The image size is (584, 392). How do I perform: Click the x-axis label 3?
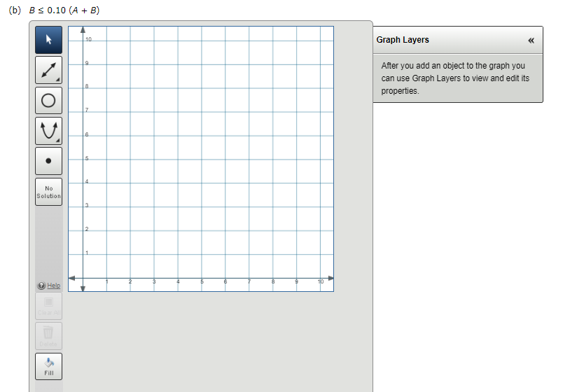coord(154,282)
